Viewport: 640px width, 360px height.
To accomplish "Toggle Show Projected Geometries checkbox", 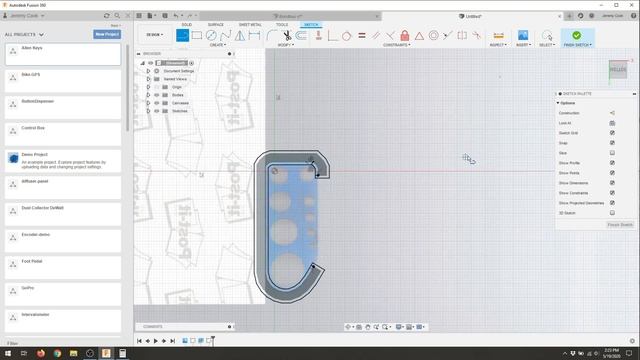I will pos(612,203).
